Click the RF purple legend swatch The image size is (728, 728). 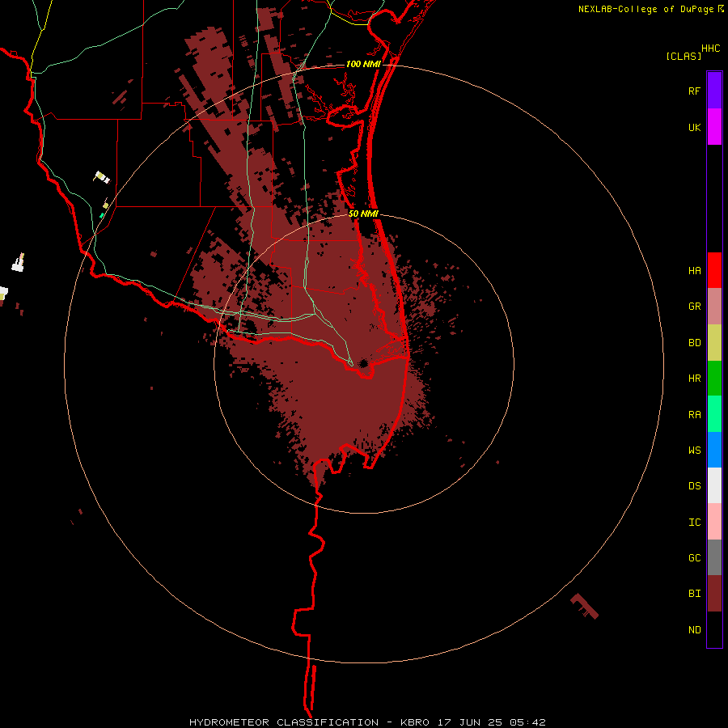click(714, 91)
